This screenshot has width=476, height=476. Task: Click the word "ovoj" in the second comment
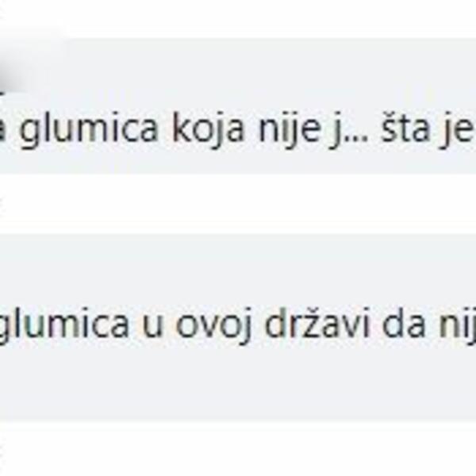(214, 326)
